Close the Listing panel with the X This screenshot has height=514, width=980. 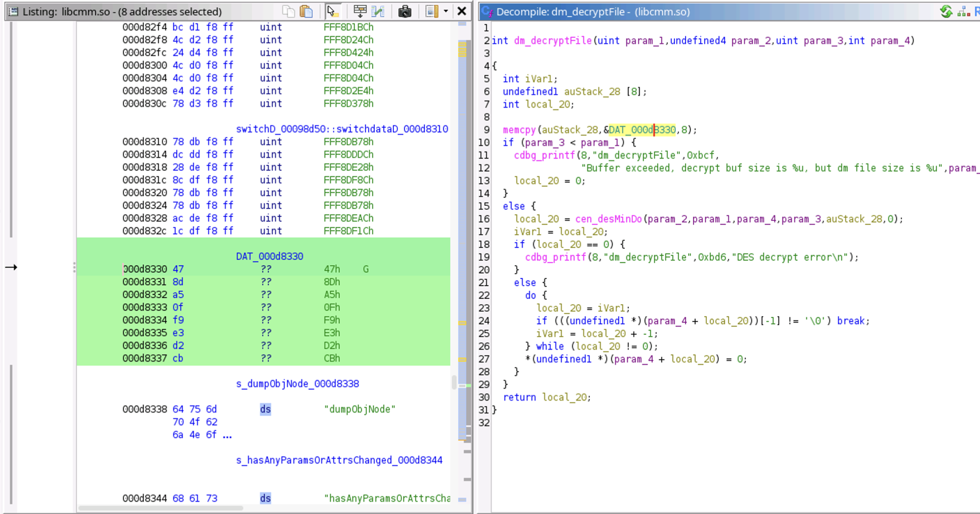(x=462, y=11)
